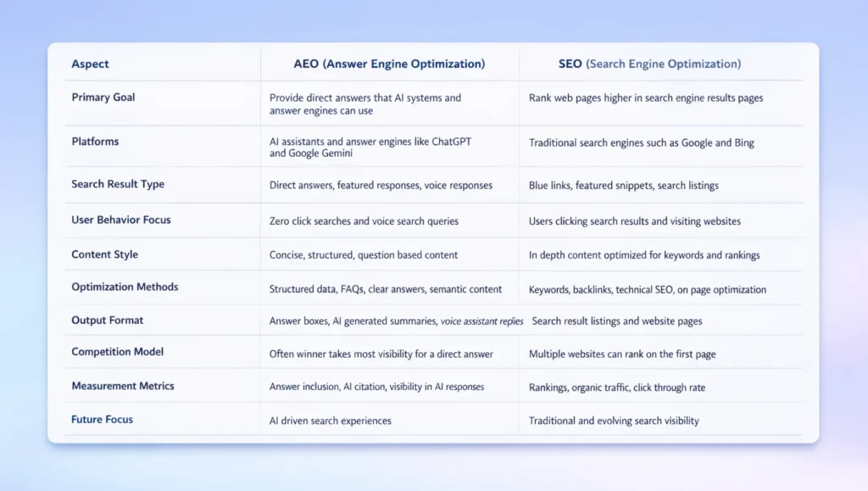Click 'Answer inclusion, AI citation' cell
The height and width of the screenshot is (491, 868).
[x=376, y=387]
